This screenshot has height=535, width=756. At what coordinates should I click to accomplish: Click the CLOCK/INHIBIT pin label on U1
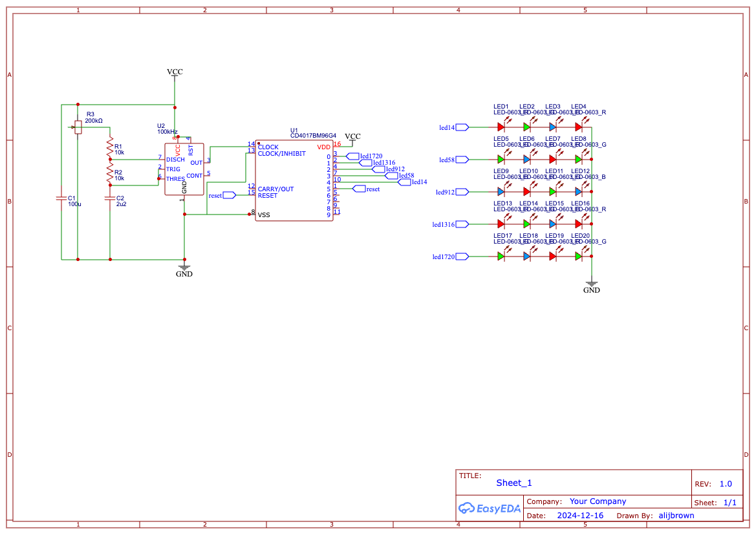click(x=281, y=154)
